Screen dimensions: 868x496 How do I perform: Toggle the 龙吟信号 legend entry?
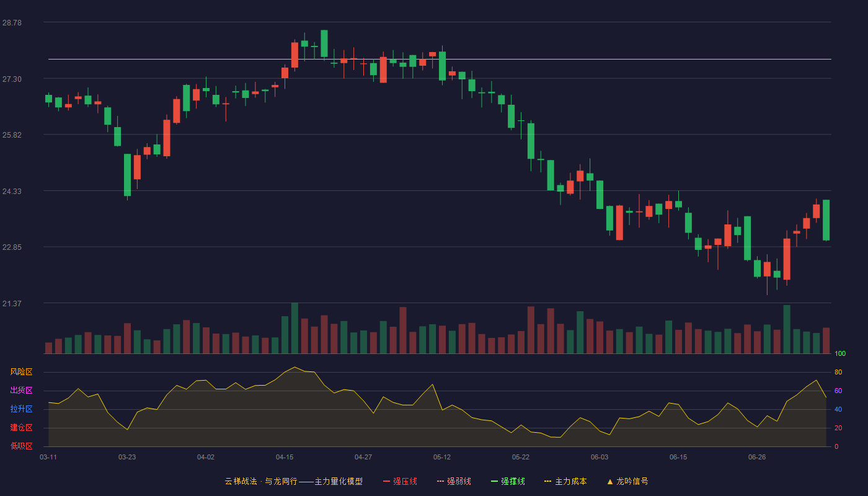[627, 481]
